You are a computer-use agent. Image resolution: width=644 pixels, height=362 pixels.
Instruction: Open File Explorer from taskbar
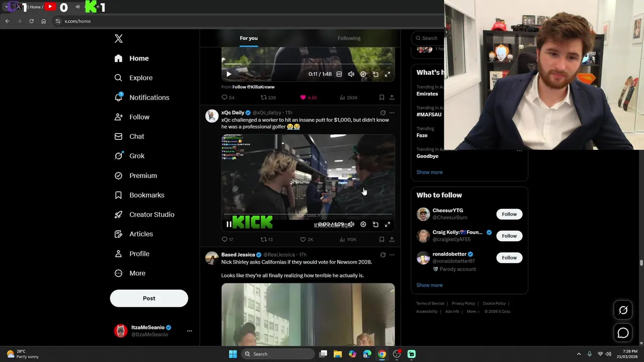(338, 354)
